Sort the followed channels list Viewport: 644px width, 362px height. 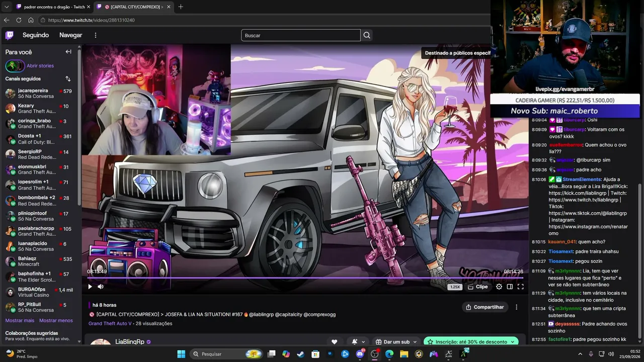68,79
